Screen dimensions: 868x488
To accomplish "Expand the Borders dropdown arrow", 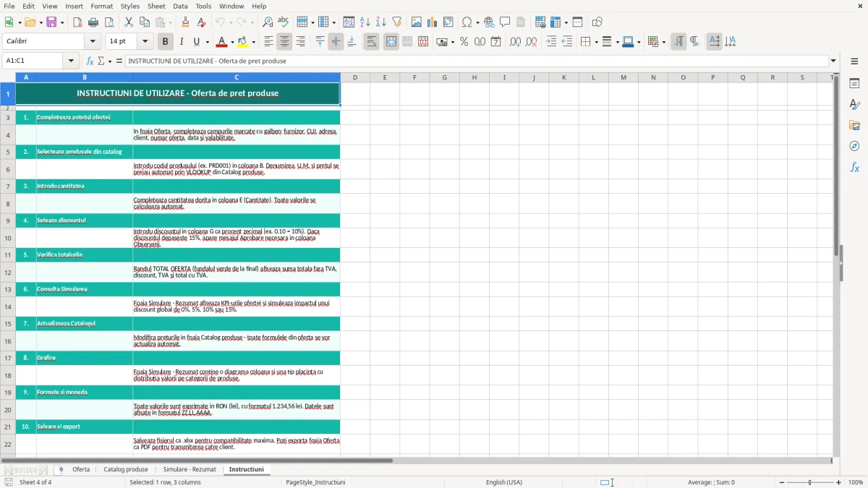I will pyautogui.click(x=595, y=42).
